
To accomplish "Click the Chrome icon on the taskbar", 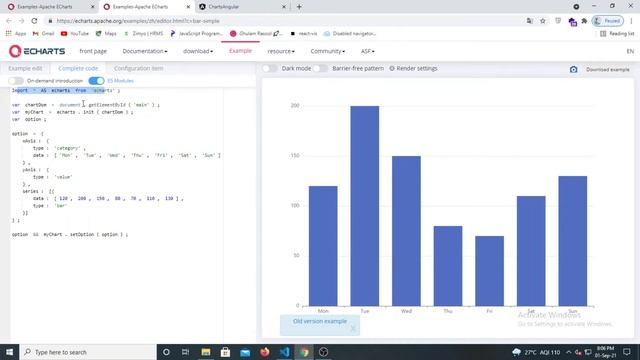I will 304,352.
